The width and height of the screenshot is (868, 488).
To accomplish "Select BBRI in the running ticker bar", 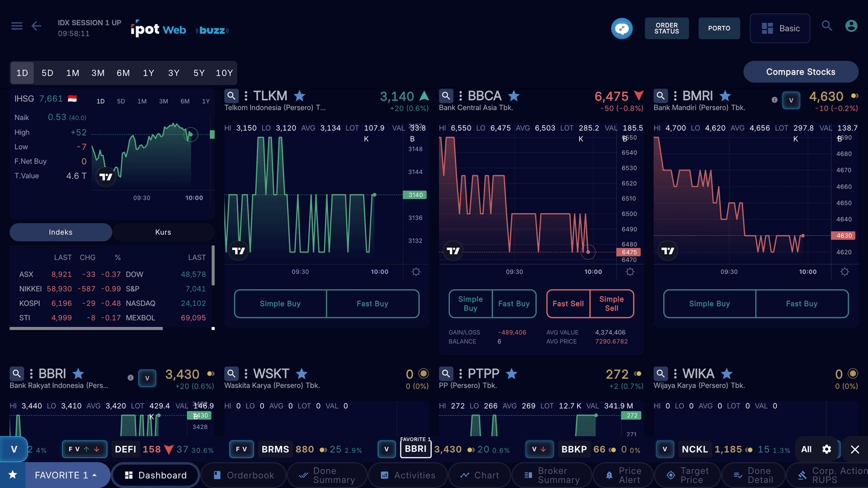I will point(416,449).
